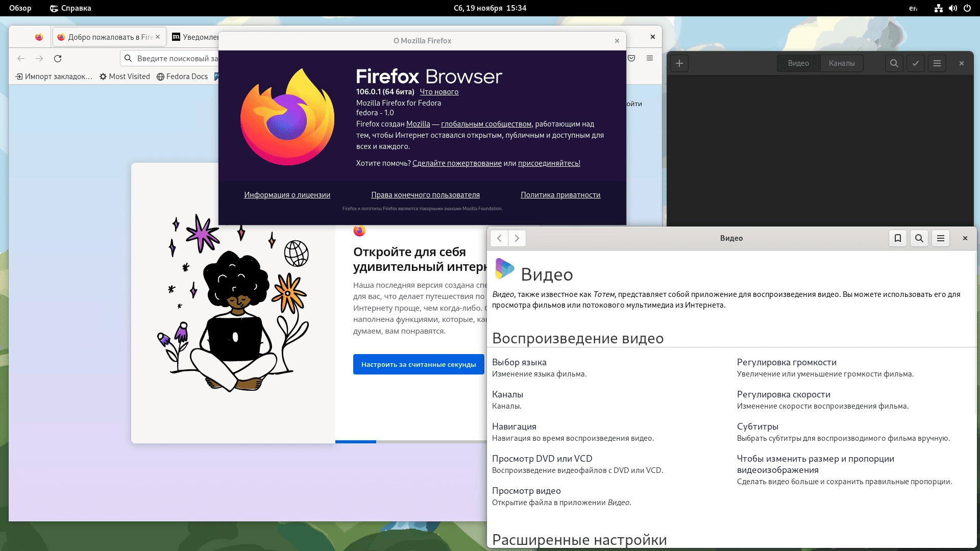Open 'Регулировка скорости' help topic
This screenshot has height=551, width=980.
coord(783,394)
